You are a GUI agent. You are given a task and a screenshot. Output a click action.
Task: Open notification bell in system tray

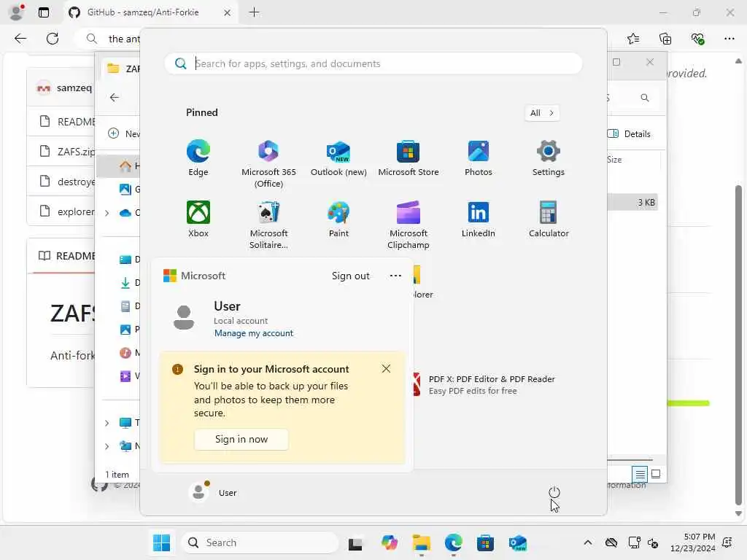click(x=727, y=542)
